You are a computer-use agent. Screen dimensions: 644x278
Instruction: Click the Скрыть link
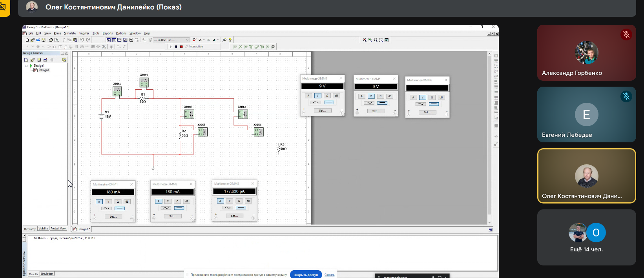coord(330,275)
